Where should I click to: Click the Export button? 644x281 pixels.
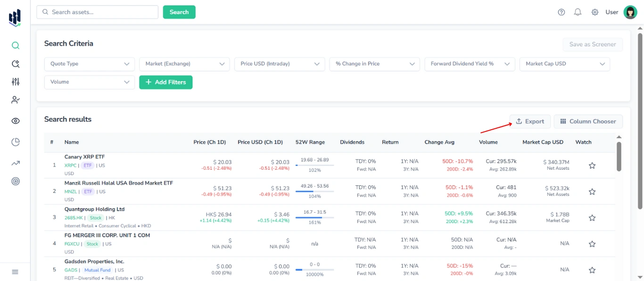point(530,122)
